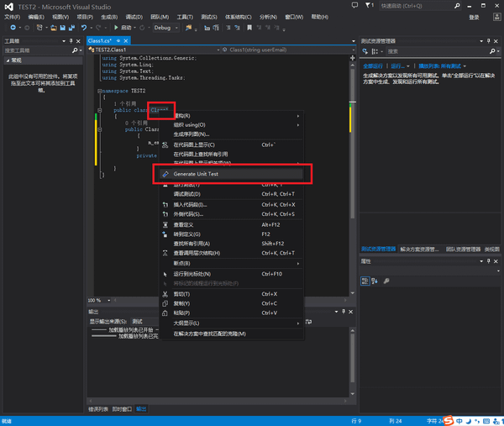Click the Properties alphabetical sort icon
This screenshot has height=426, width=504.
pos(375,281)
